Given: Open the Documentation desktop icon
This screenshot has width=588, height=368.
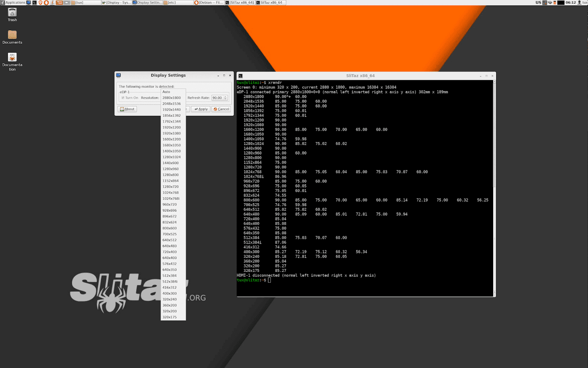Looking at the screenshot, I should point(12,61).
